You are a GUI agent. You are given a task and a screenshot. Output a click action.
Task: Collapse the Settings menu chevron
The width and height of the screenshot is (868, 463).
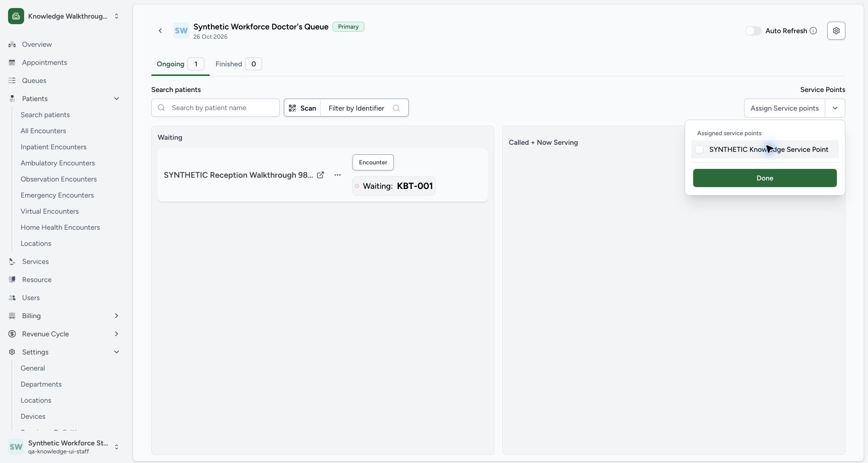click(x=117, y=352)
